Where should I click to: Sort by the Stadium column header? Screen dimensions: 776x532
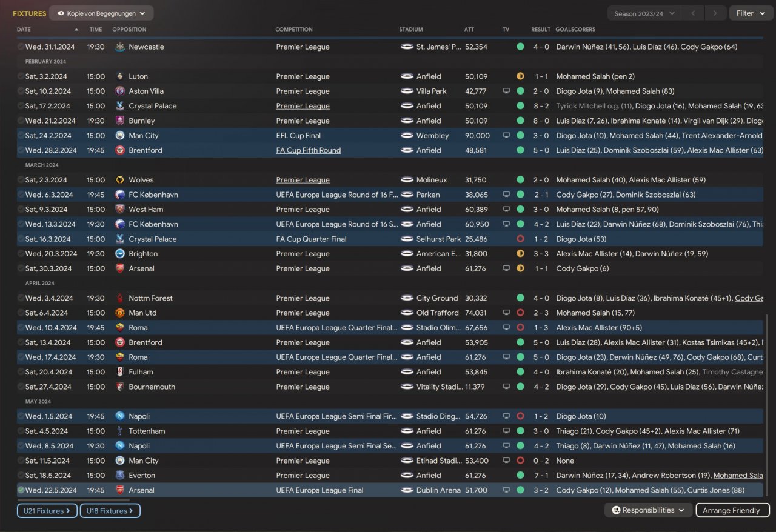[411, 30]
